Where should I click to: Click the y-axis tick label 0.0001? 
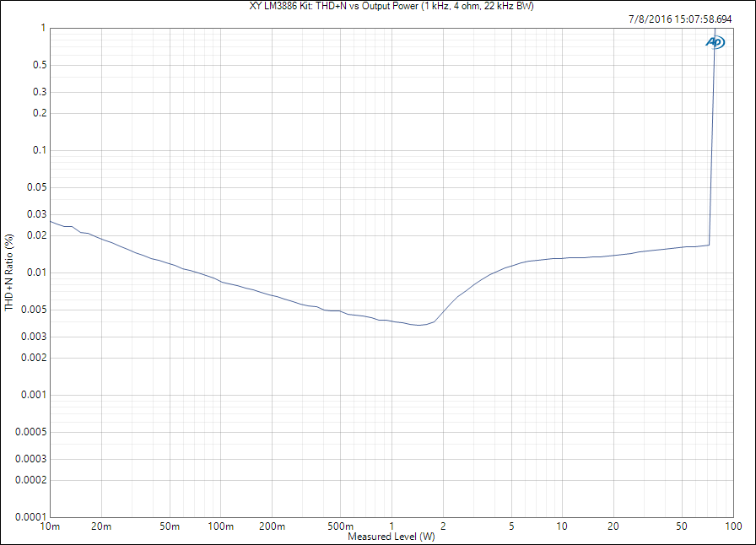31,517
